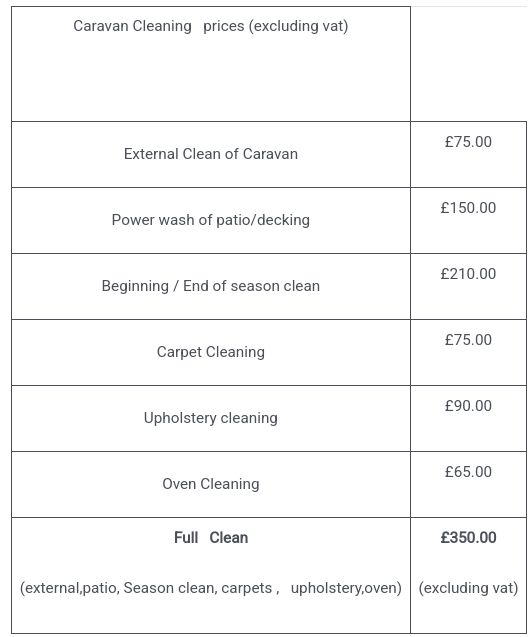The image size is (532, 637).
Task: Click the word prices in the table header
Action: pos(224,26)
